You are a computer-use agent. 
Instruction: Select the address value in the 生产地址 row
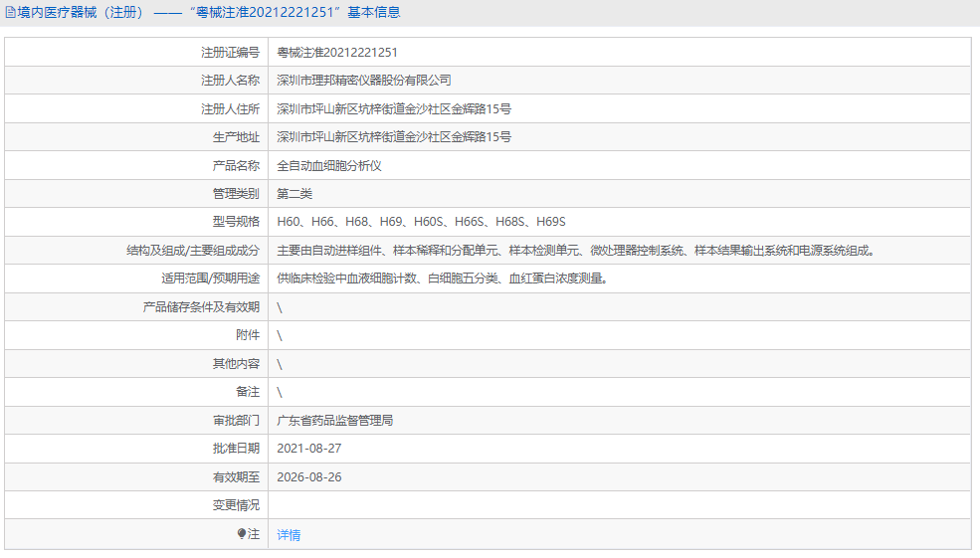(394, 137)
